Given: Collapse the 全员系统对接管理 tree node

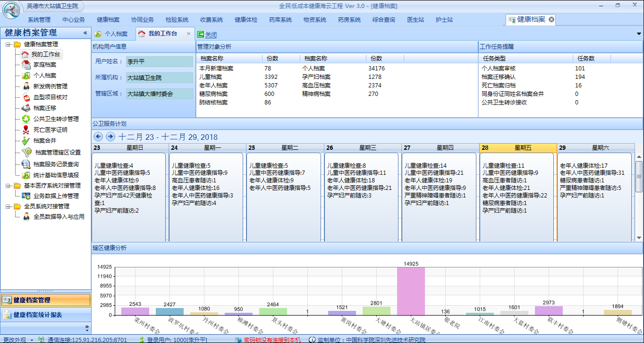Looking at the screenshot, I should (8, 206).
